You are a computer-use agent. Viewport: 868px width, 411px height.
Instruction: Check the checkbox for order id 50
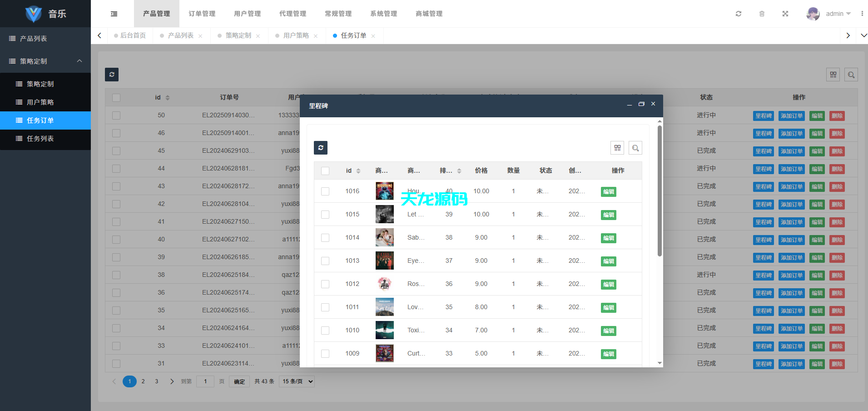116,115
